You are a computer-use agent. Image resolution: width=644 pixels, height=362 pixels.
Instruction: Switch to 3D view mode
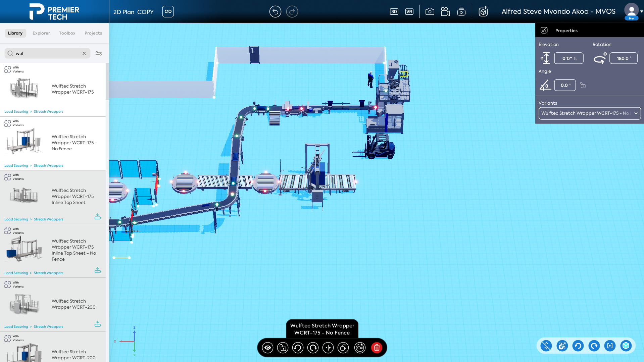pyautogui.click(x=394, y=12)
